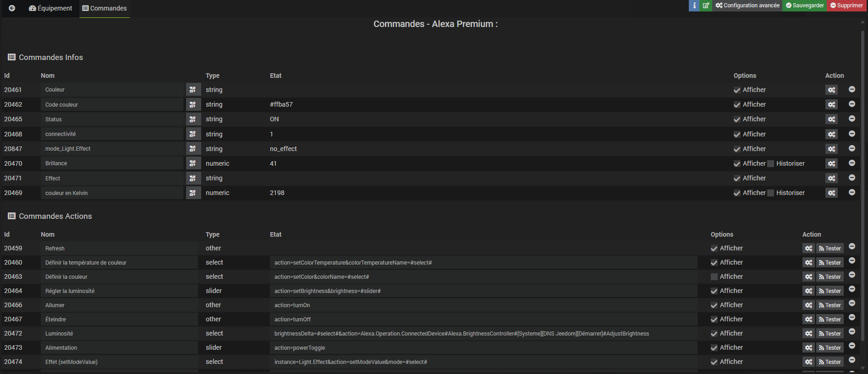The height and width of the screenshot is (374, 868).
Task: Switch to the Équipement tab
Action: point(50,8)
